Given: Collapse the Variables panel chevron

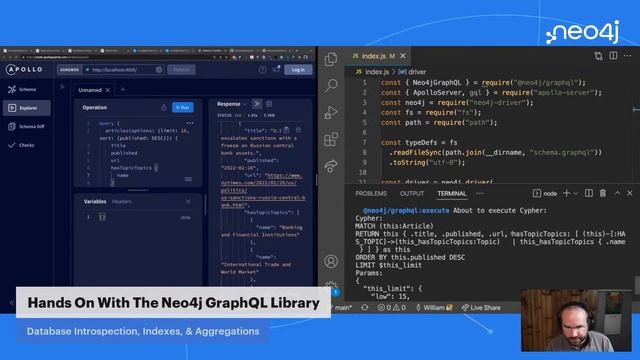Looking at the screenshot, I should click(x=188, y=202).
